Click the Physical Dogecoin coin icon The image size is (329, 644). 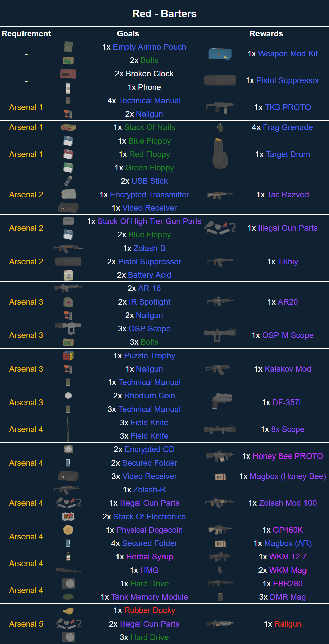pyautogui.click(x=68, y=530)
